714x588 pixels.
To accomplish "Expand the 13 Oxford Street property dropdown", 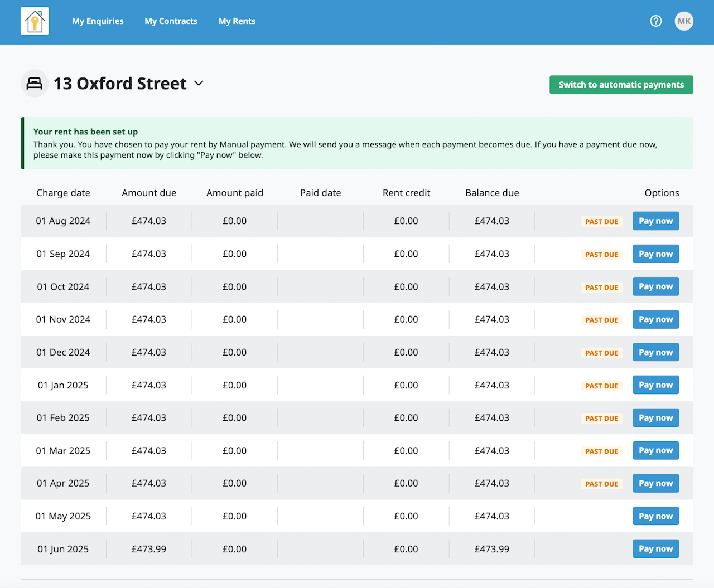I will pos(199,84).
